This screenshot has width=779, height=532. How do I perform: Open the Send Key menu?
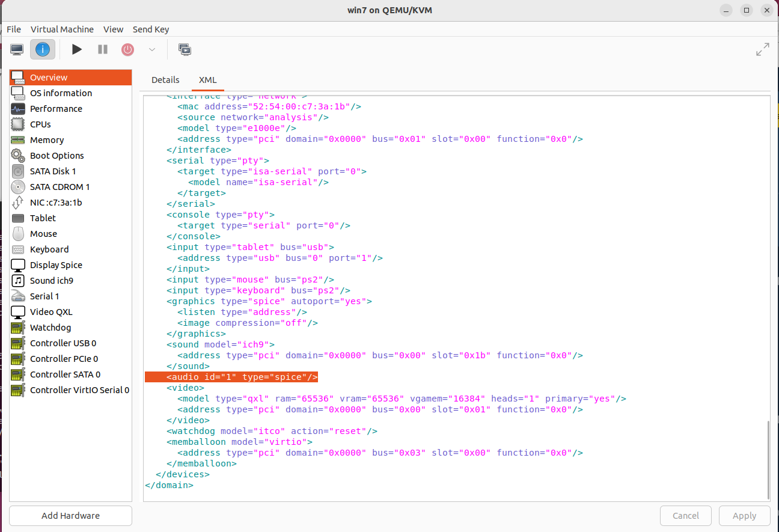(x=150, y=29)
